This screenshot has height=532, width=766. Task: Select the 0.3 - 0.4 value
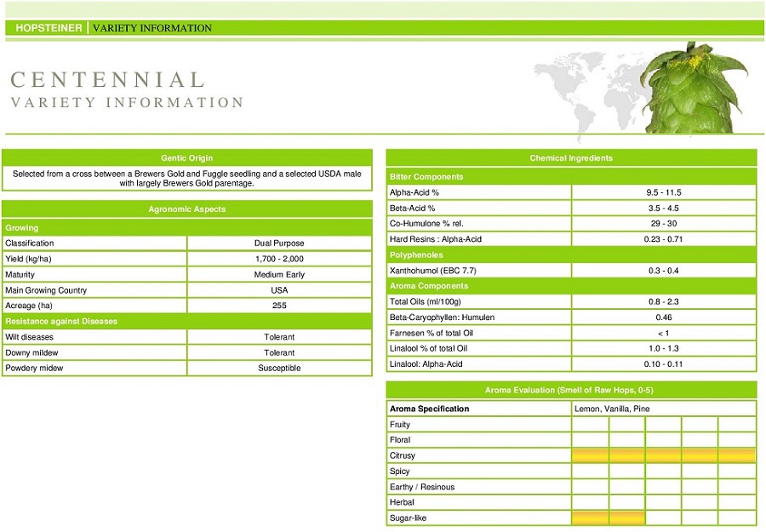[663, 270]
